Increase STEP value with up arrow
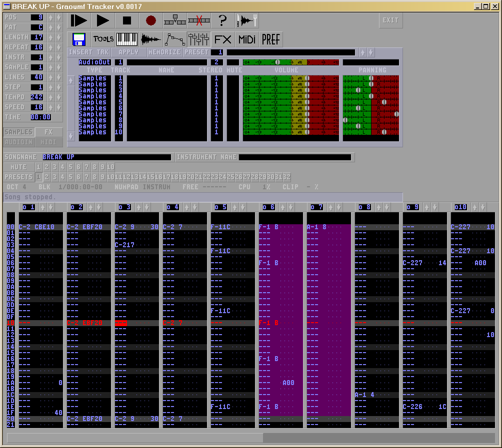 (x=50, y=87)
